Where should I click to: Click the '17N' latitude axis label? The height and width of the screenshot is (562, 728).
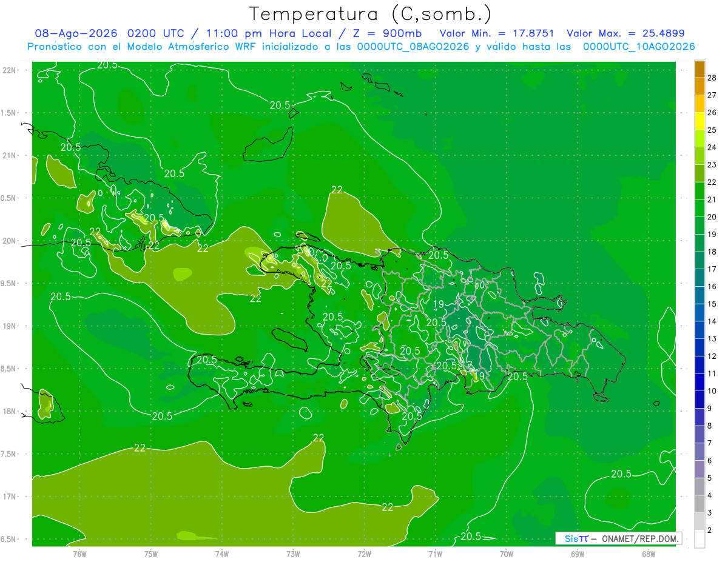coord(9,497)
